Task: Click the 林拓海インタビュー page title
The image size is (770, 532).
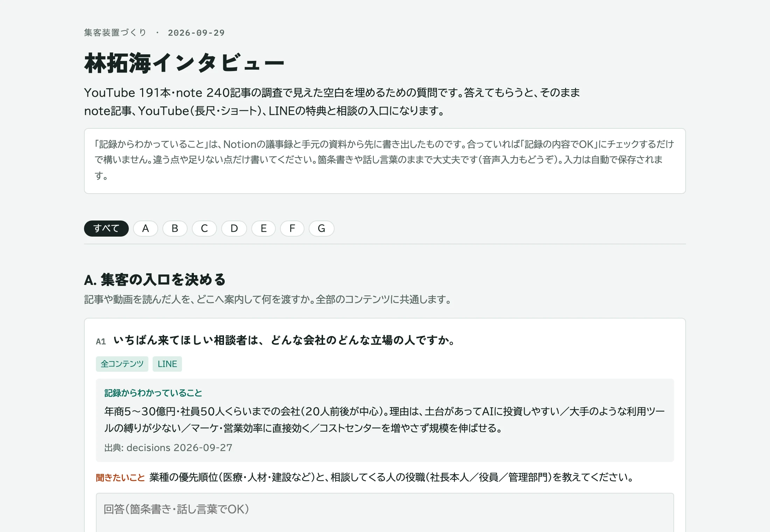Action: (x=184, y=63)
